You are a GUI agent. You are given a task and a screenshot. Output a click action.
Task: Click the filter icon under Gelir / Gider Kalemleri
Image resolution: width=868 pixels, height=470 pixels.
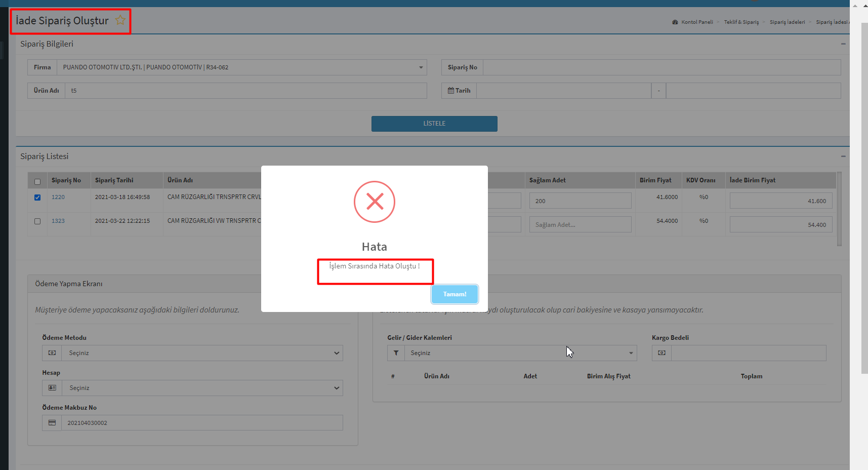396,353
